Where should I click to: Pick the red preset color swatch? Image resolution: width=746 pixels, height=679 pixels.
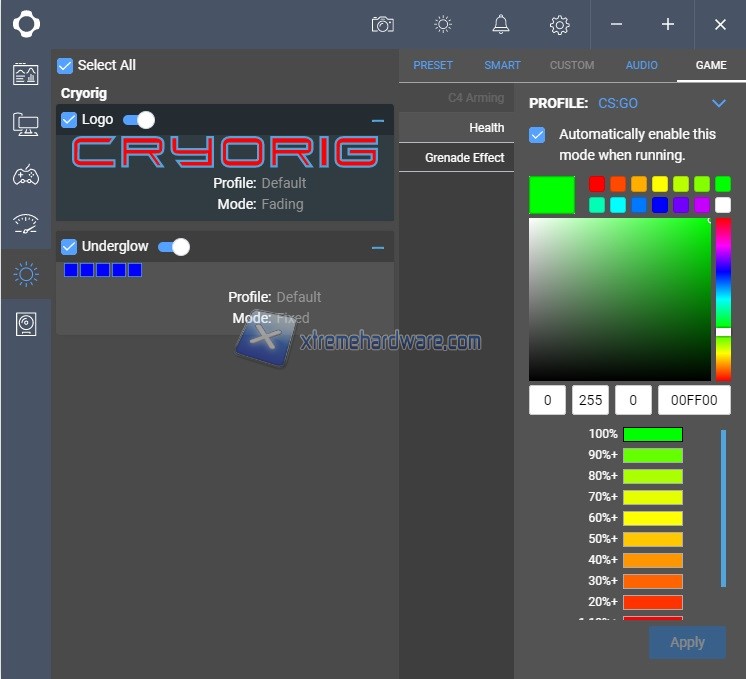[597, 184]
